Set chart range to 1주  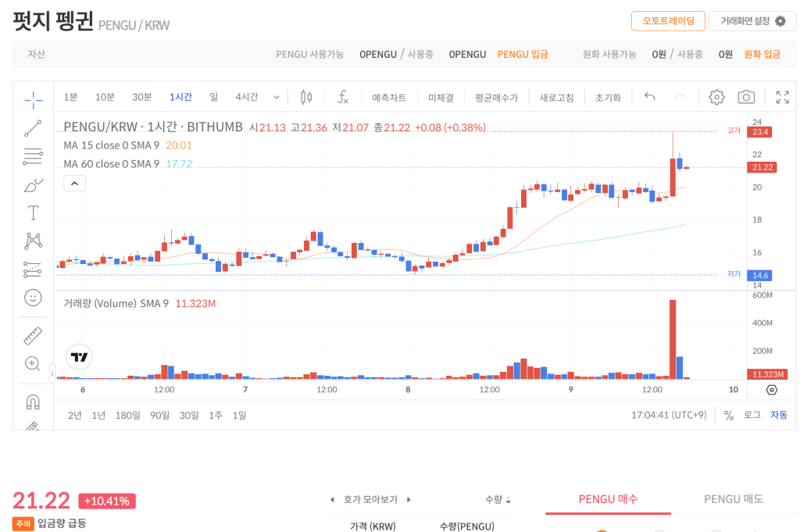pyautogui.click(x=216, y=415)
